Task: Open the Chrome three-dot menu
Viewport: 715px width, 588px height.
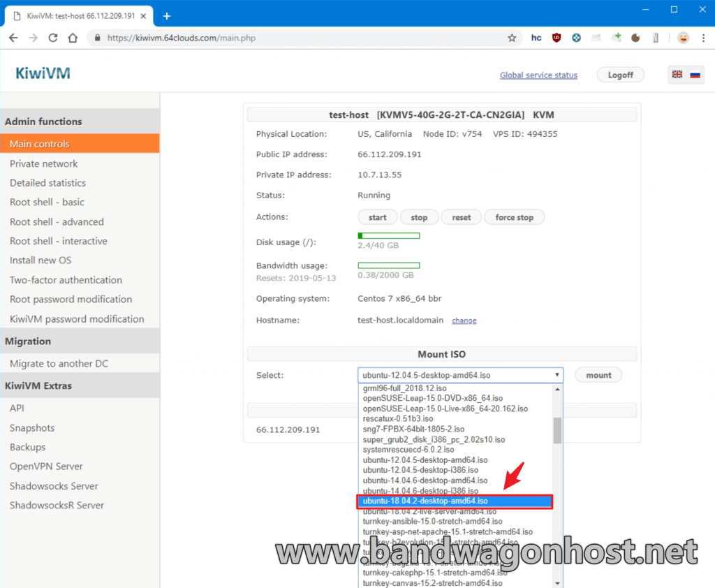Action: click(704, 38)
